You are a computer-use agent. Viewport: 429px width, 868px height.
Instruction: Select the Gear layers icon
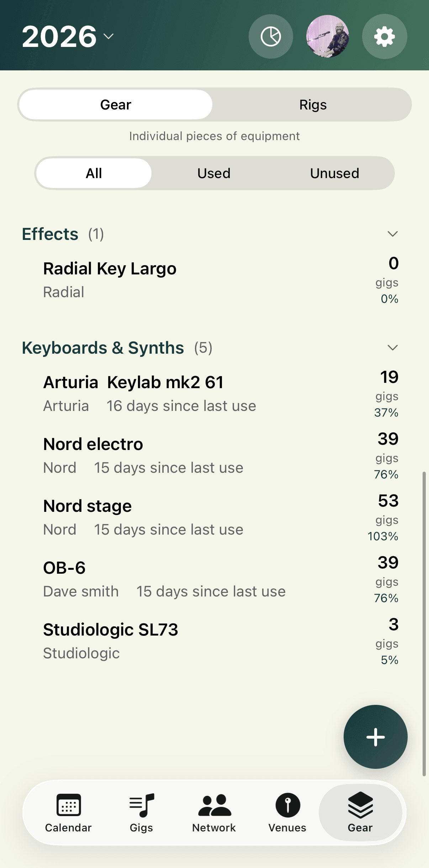(x=360, y=805)
